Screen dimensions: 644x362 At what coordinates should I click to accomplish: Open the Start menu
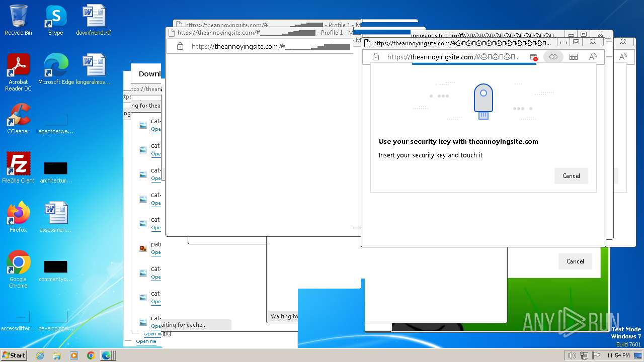click(14, 355)
